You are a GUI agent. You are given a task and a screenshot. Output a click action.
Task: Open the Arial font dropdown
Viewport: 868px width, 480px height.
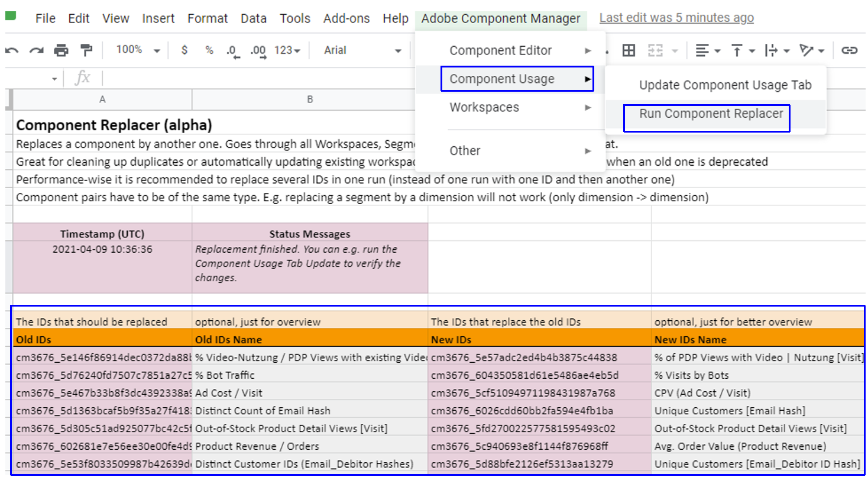click(362, 50)
